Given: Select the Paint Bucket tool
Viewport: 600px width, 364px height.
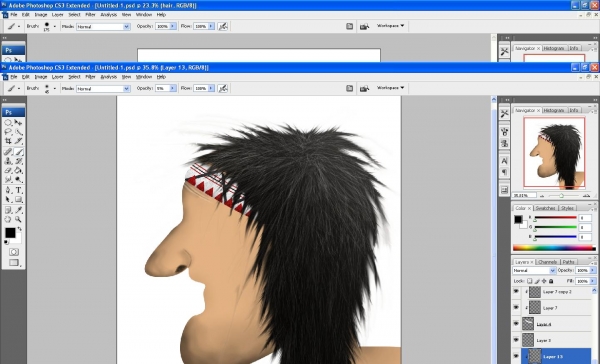Looking at the screenshot, I should pos(18,171).
